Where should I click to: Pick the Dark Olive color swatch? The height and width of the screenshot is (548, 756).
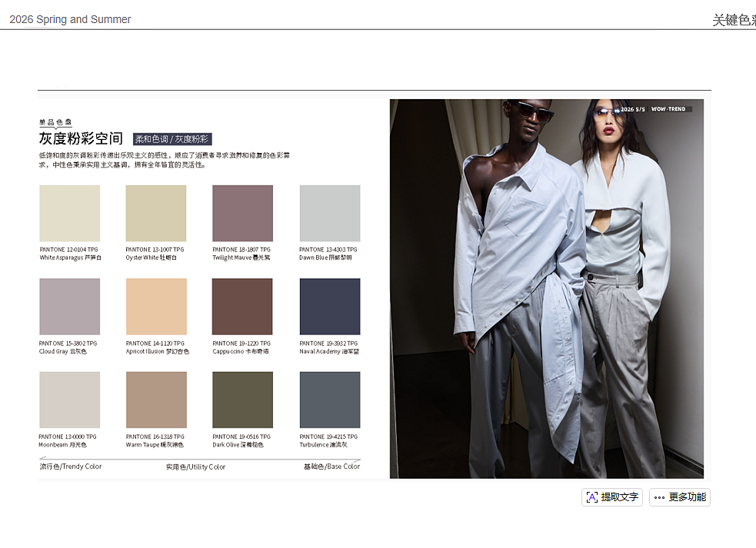(242, 400)
